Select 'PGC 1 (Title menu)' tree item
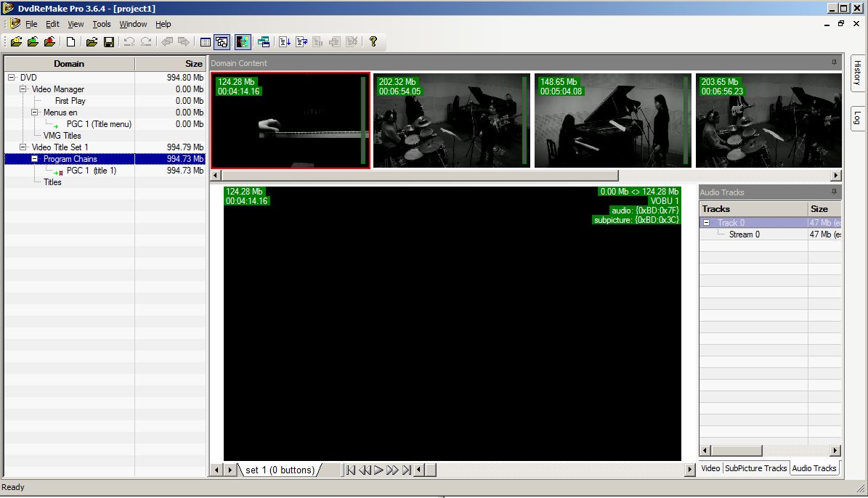Screen dimensions: 868x498 (x=99, y=124)
